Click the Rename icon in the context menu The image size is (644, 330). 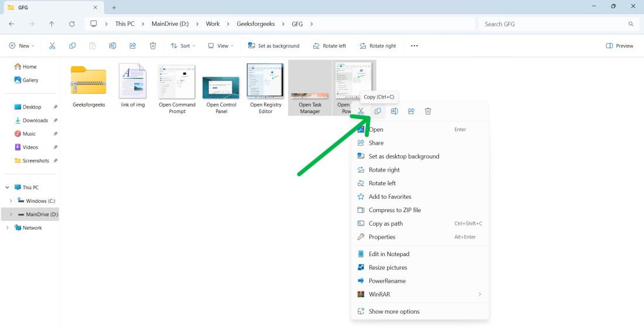394,111
